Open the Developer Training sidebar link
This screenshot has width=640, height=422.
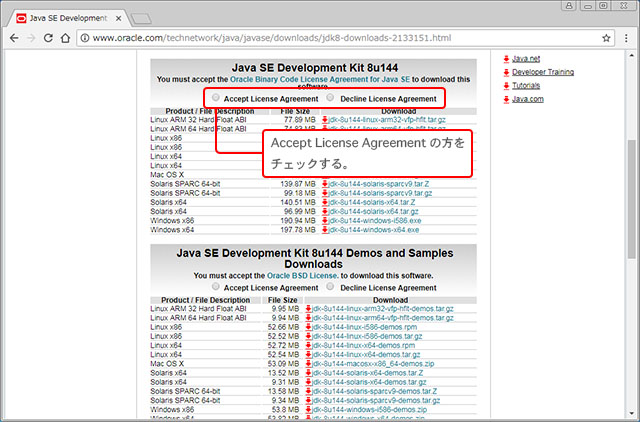click(x=543, y=72)
